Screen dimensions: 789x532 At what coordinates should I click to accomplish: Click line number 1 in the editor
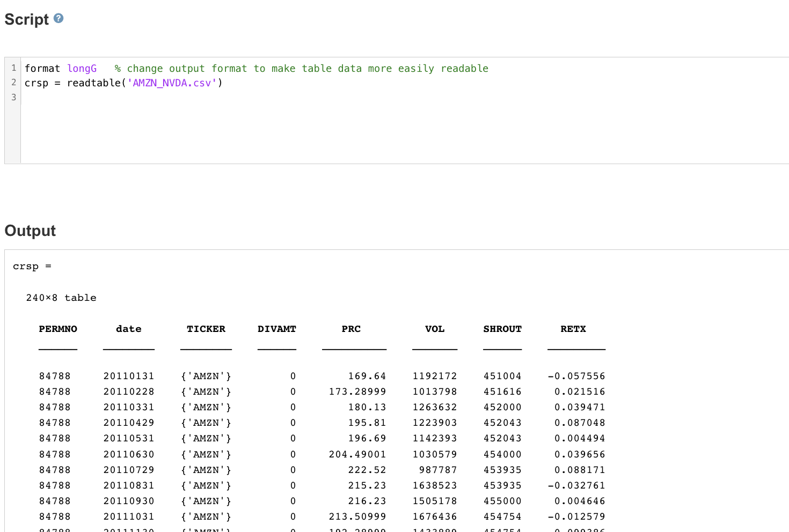click(13, 68)
